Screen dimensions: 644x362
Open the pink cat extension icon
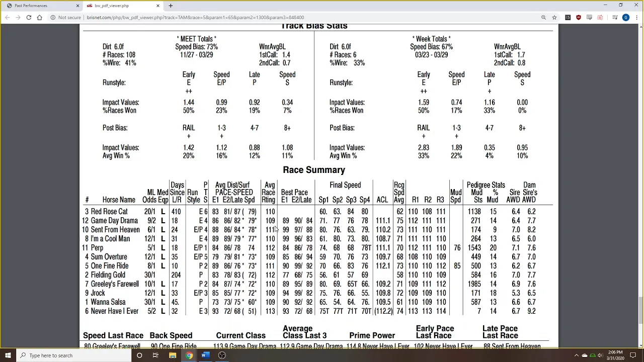[600, 18]
